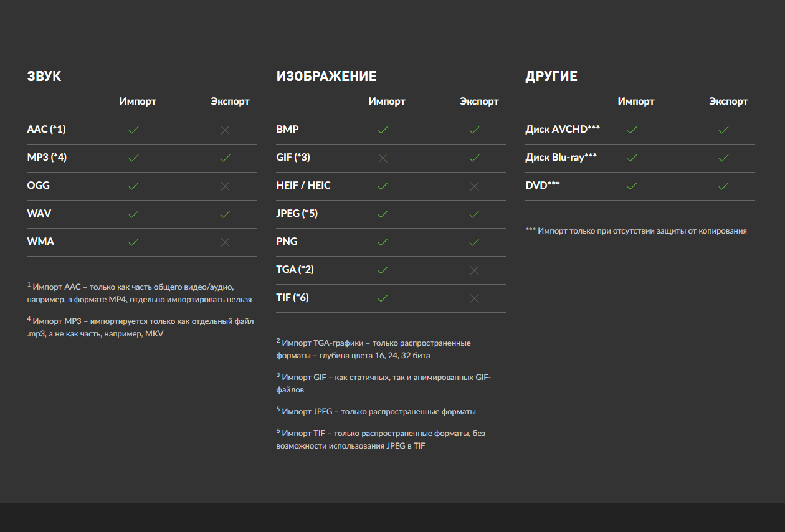
Task: Click the GIF import cross icon
Action: click(383, 158)
